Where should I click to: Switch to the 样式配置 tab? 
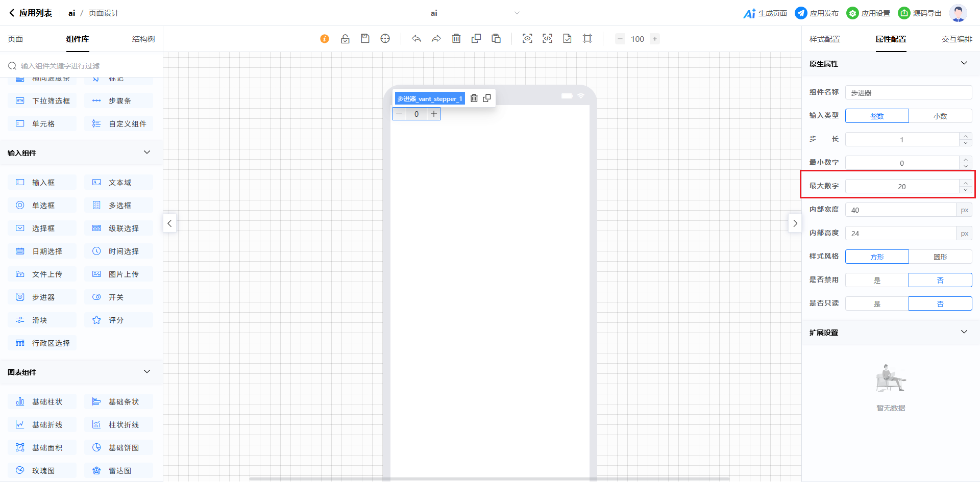(x=824, y=39)
